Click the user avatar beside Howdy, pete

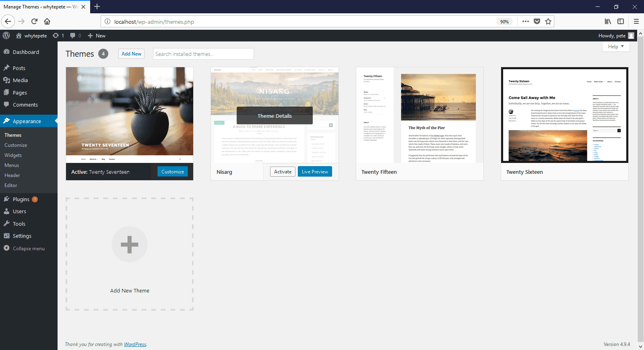point(631,35)
